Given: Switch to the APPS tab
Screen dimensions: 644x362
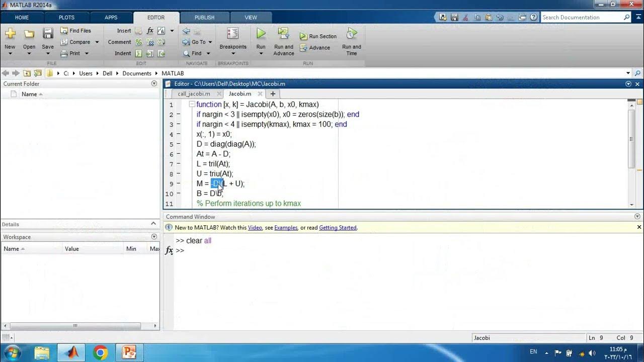Looking at the screenshot, I should tap(111, 18).
